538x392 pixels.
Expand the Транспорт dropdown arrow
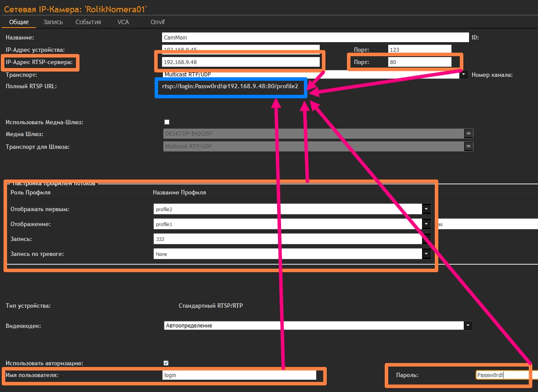pos(464,75)
